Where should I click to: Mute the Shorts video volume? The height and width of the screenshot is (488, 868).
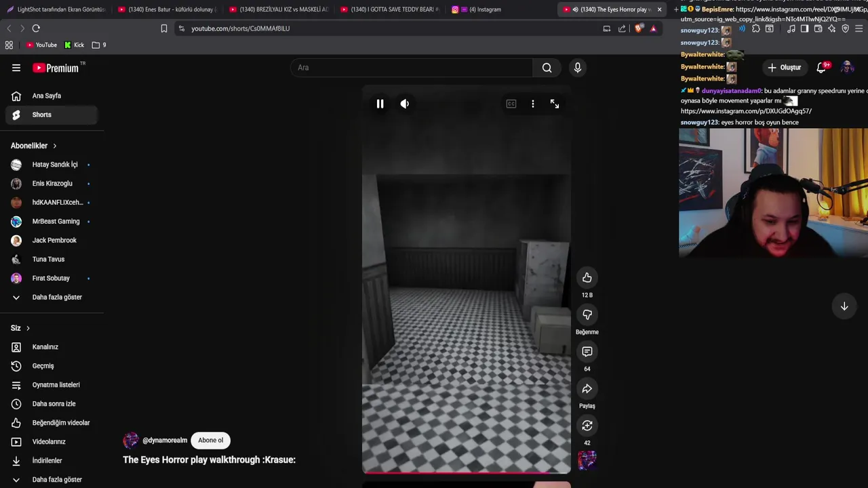click(x=404, y=104)
